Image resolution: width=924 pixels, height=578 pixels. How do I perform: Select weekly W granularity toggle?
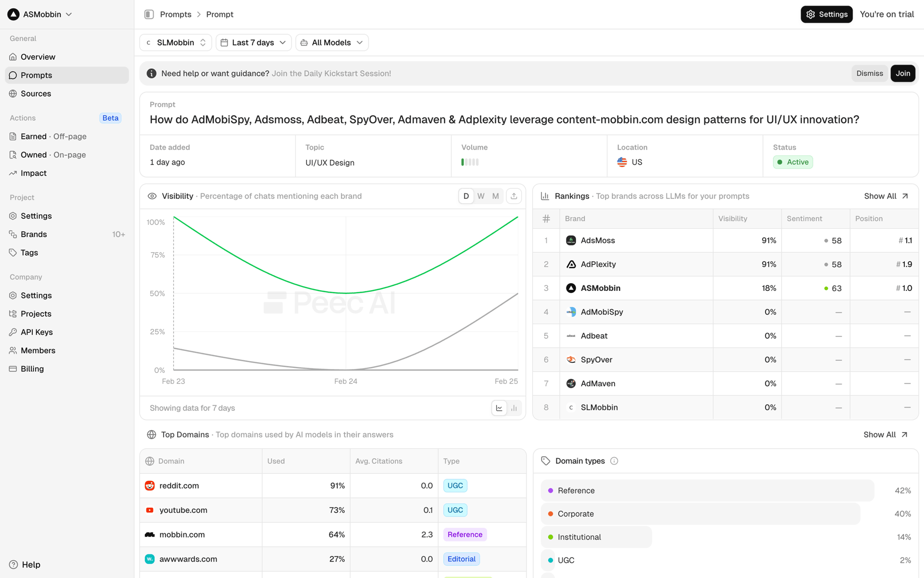click(481, 196)
